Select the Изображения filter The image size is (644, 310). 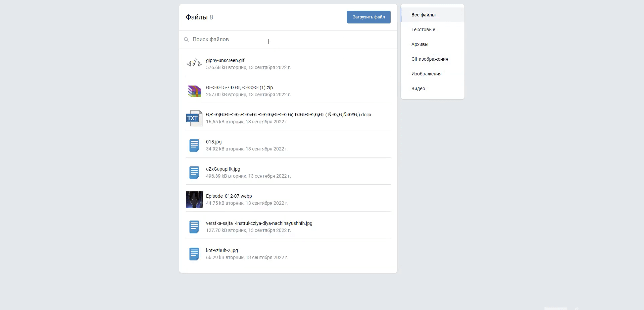433,74
